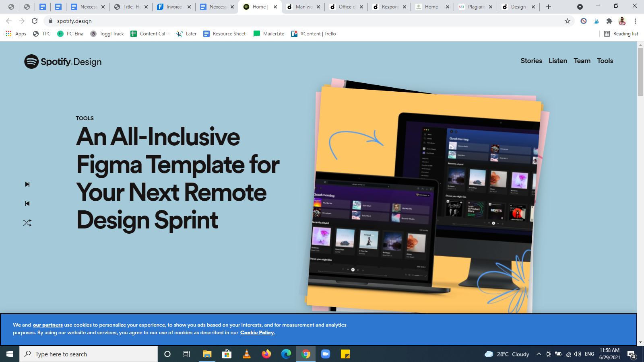Bookmark this page with the star icon

[568, 21]
